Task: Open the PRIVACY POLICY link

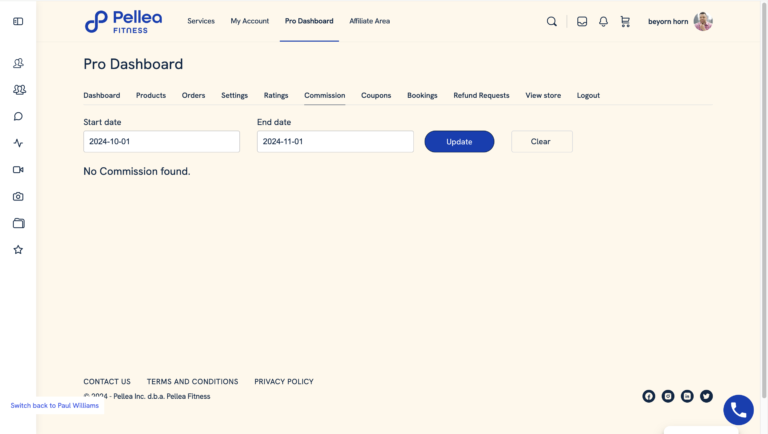Action: (284, 382)
